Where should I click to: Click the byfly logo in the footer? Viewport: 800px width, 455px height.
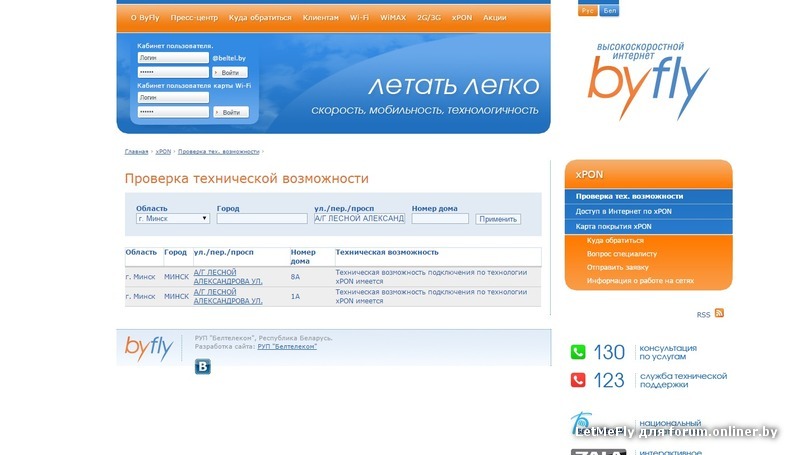[149, 349]
